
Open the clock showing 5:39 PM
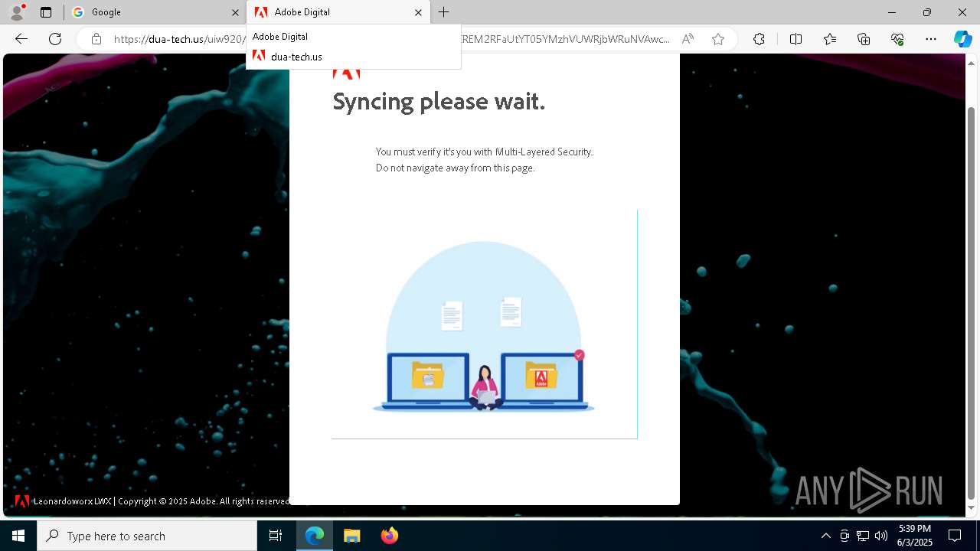coord(914,536)
